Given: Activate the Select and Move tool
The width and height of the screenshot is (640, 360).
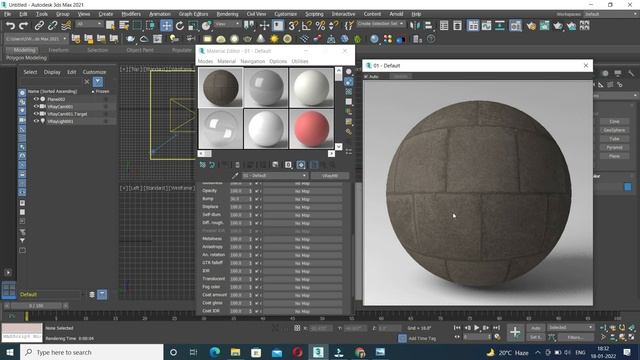Looking at the screenshot, I should 166,26.
